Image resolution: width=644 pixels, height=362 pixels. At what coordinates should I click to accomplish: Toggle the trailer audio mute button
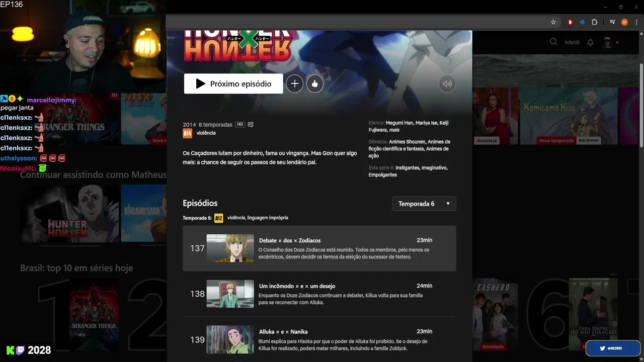(x=447, y=84)
